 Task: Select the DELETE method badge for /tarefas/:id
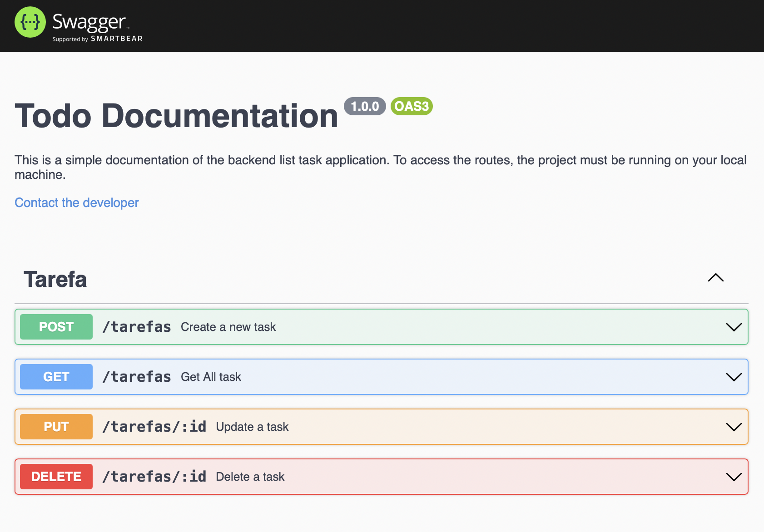pos(56,476)
